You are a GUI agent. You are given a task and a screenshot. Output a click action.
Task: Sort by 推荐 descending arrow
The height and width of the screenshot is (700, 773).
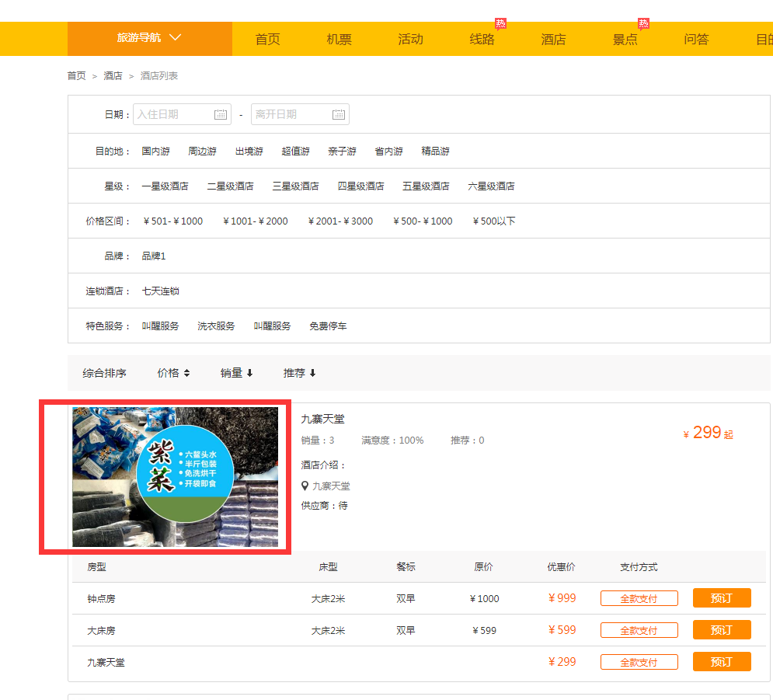pyautogui.click(x=312, y=373)
